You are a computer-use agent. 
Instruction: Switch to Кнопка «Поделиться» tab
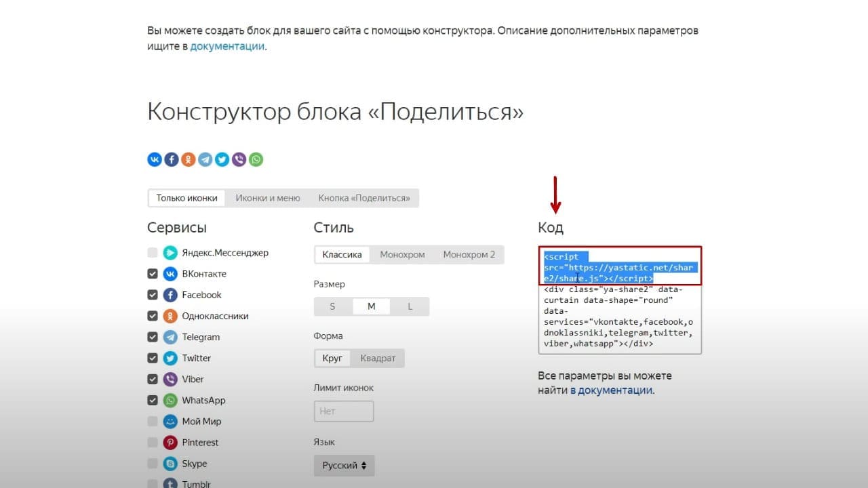pyautogui.click(x=364, y=198)
